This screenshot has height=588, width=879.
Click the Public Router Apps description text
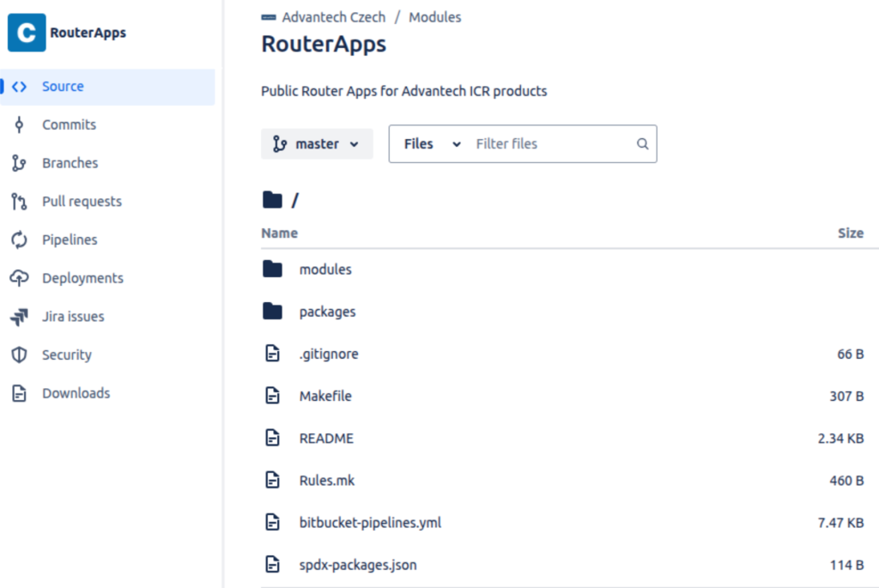[403, 91]
